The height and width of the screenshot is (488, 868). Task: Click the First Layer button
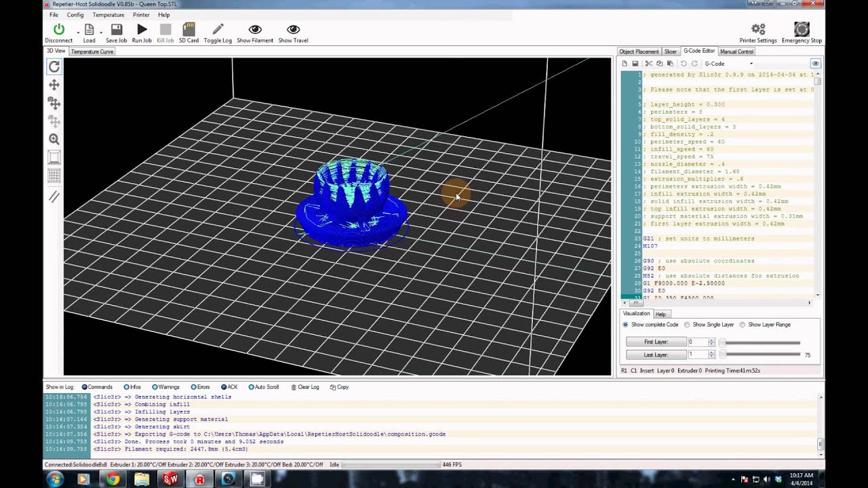pos(656,342)
